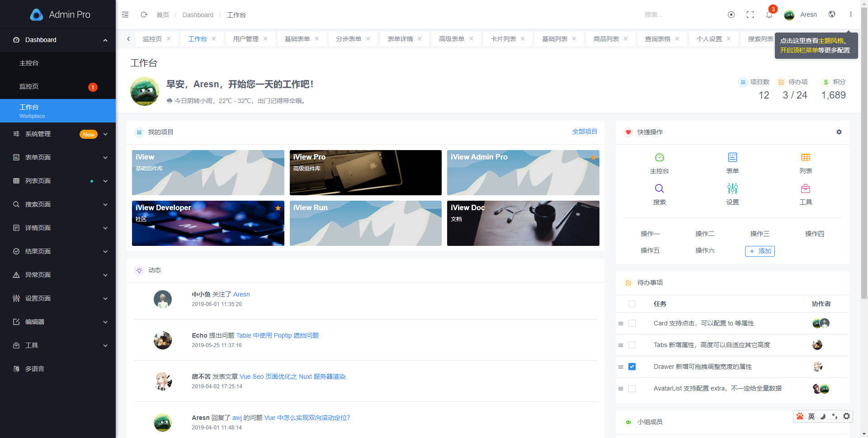The image size is (868, 438).
Task: Expand the 异常页面 sidebar menu
Action: tap(58, 275)
